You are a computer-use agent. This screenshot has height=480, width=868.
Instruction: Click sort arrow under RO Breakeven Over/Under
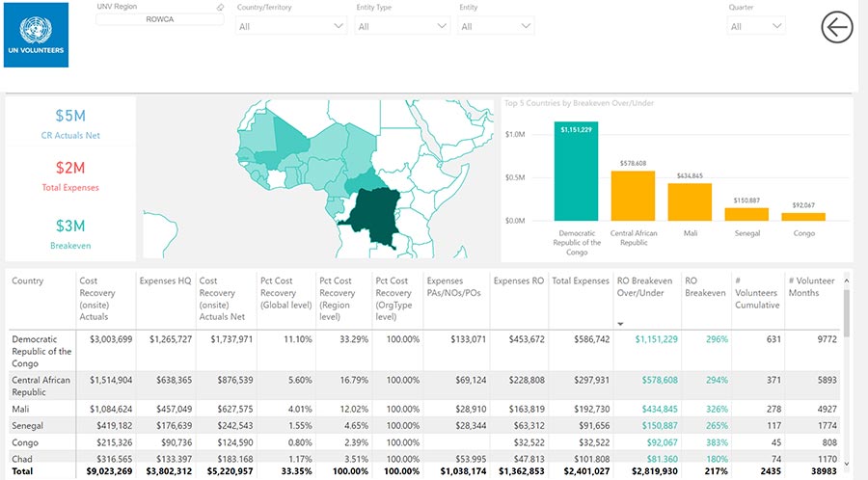(621, 324)
